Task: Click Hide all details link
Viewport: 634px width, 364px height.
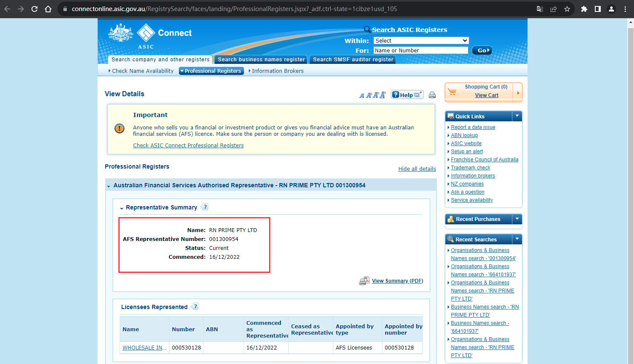Action: (417, 169)
